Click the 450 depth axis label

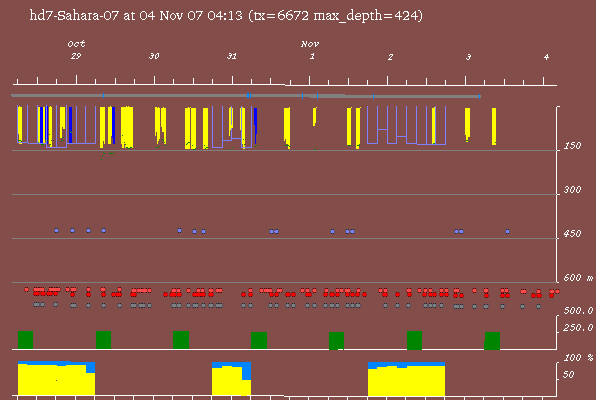(x=572, y=233)
